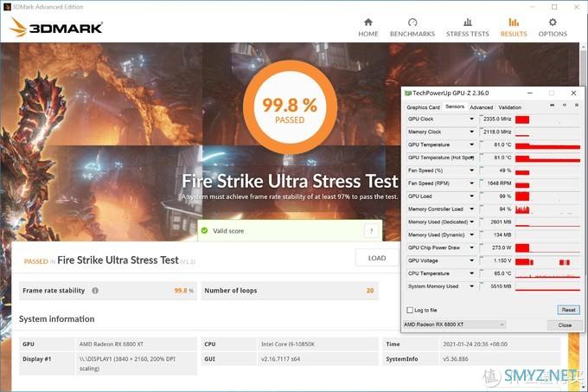Go to Stress Tests in 3DMark
This screenshot has width=588, height=392.
click(467, 28)
